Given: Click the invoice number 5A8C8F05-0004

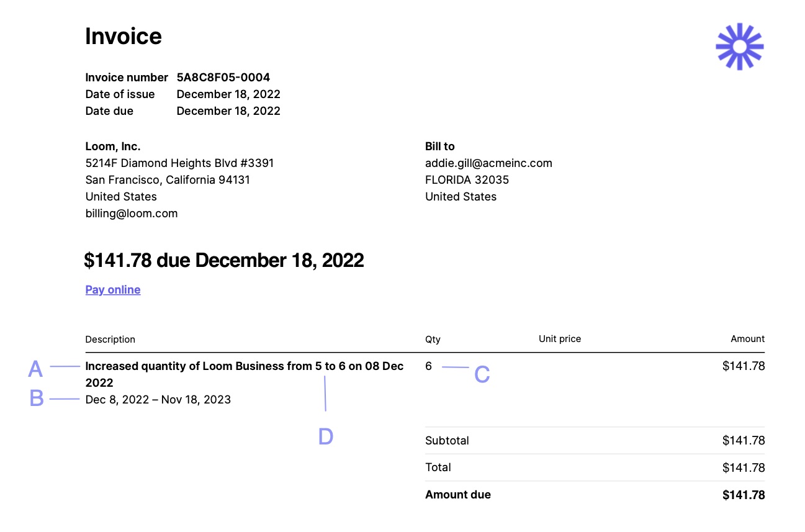Looking at the screenshot, I should point(223,78).
